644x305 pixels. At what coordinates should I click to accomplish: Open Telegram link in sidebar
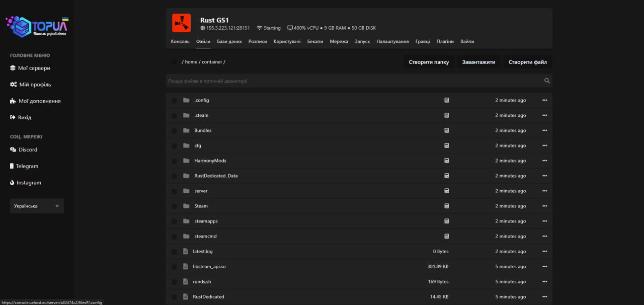pyautogui.click(x=27, y=166)
